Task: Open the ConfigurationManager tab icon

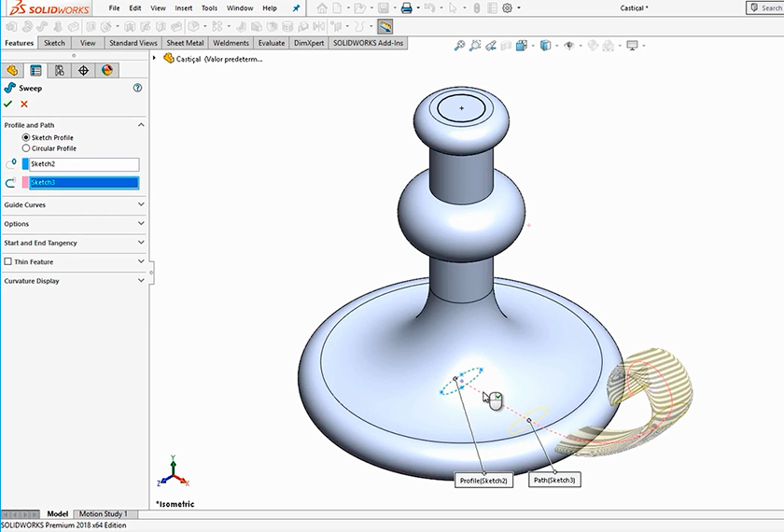Action: [60, 70]
